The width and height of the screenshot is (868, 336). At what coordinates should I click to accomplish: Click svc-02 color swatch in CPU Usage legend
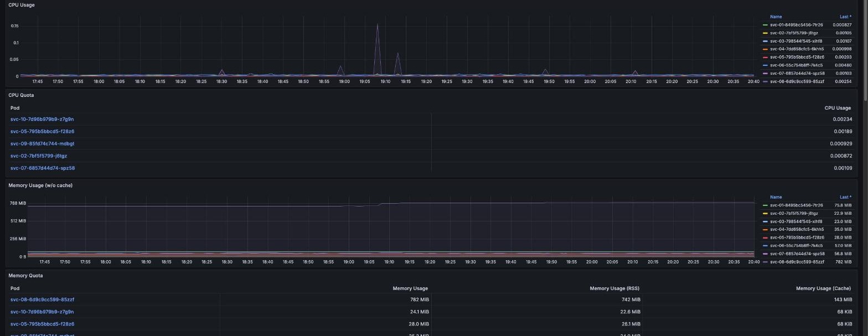765,33
